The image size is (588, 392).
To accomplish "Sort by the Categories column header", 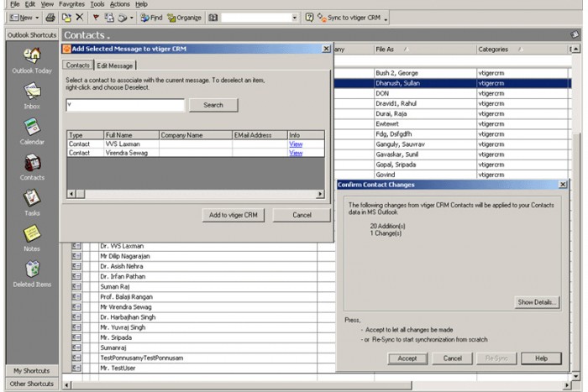I will (522, 49).
